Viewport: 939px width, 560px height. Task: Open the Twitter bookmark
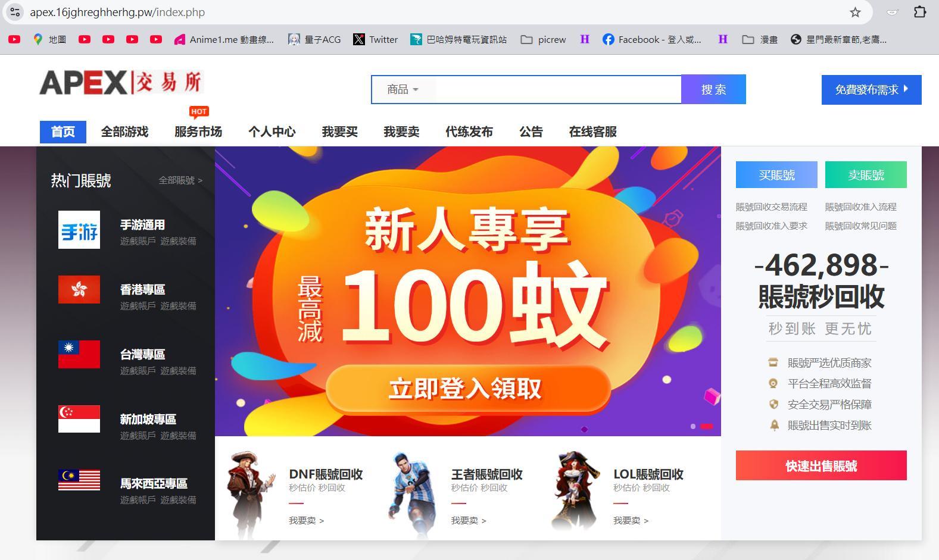[x=376, y=39]
